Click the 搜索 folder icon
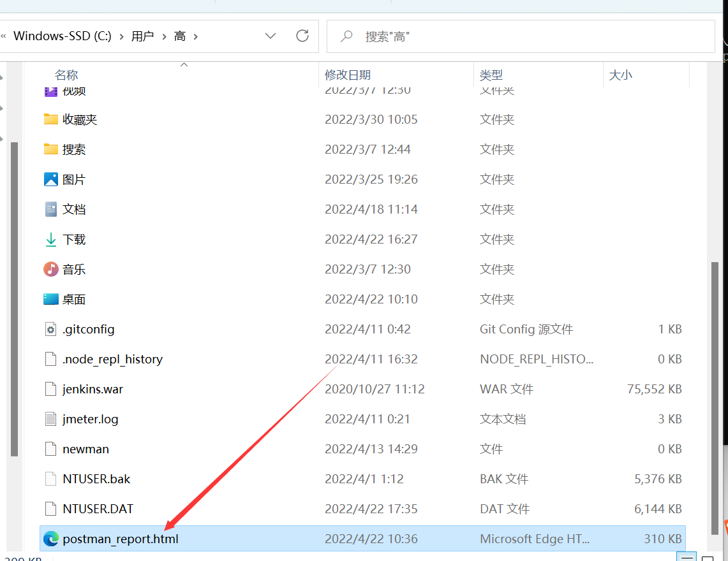This screenshot has height=561, width=728. [x=50, y=149]
